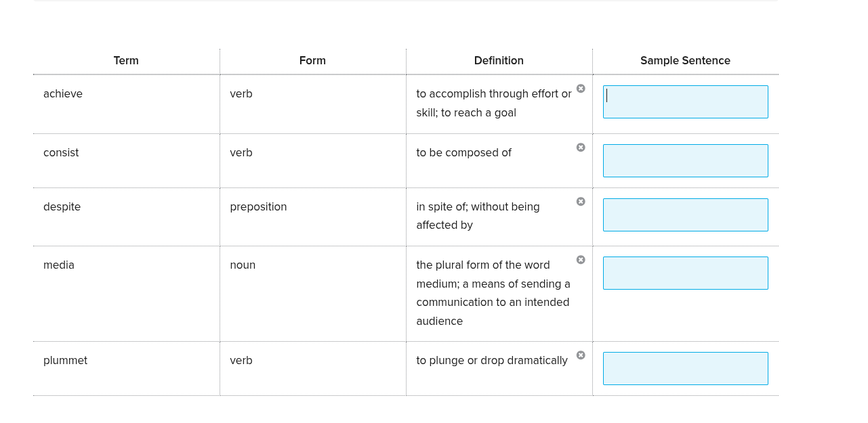Click the remove icon beside the 'achieve' definition
The image size is (868, 423).
point(581,88)
